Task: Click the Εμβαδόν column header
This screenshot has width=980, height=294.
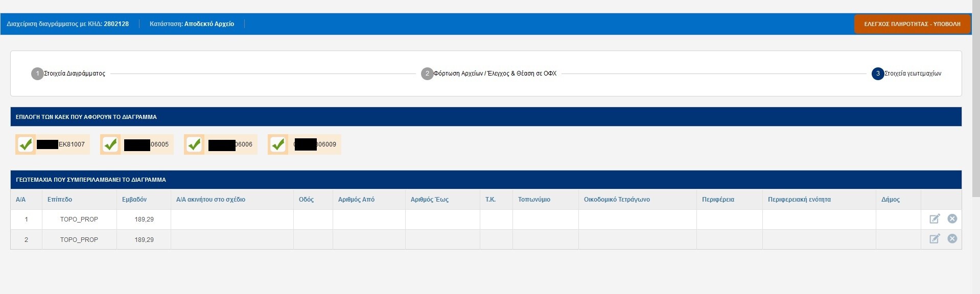Action: point(134,200)
